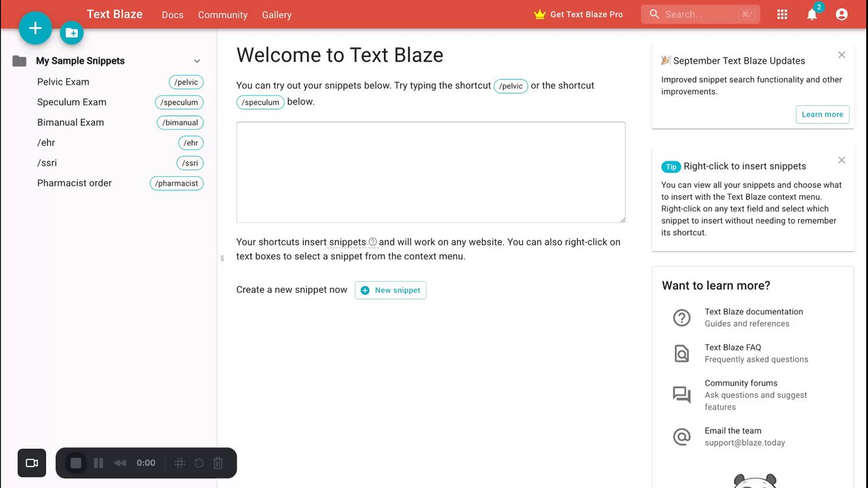Image resolution: width=868 pixels, height=488 pixels.
Task: Click Learn more in updates card
Action: click(822, 115)
